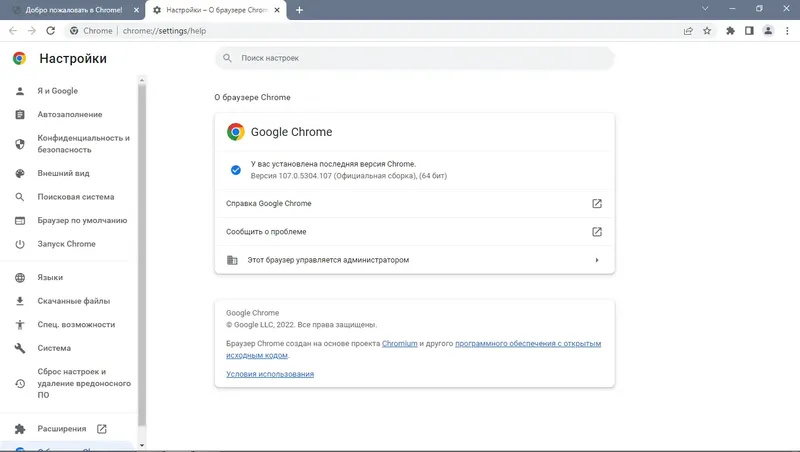Select the 'Настройки – О браузере Chrome' tab
800x452 pixels.
(216, 10)
